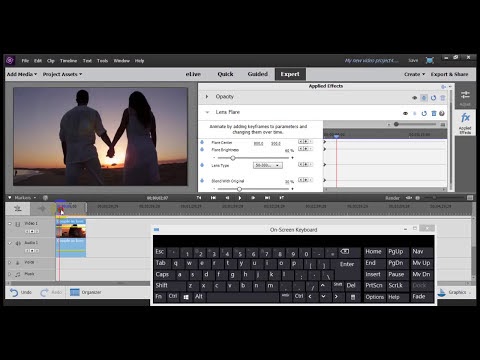Click the Render button
The image size is (480, 360).
(392, 198)
